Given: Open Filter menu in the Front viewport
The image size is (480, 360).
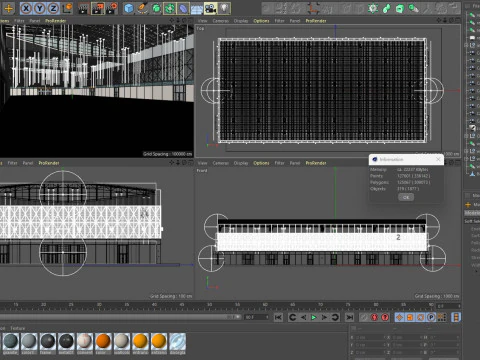Looking at the screenshot, I should [x=279, y=163].
